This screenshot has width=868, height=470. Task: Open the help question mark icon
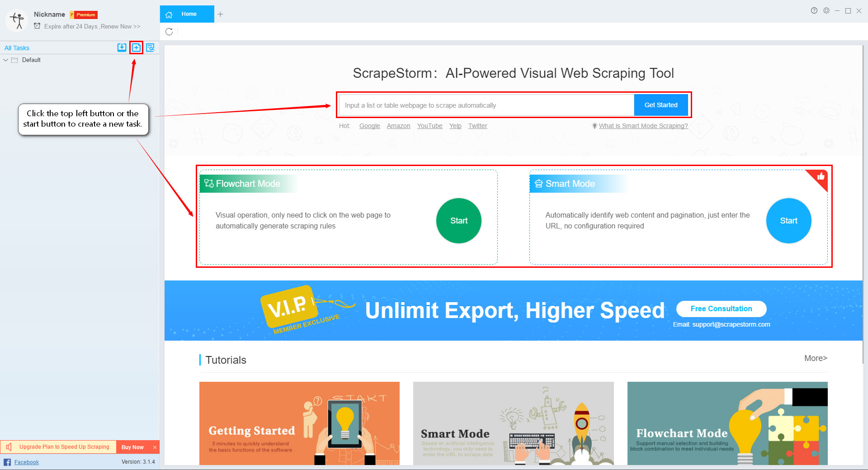coord(814,11)
